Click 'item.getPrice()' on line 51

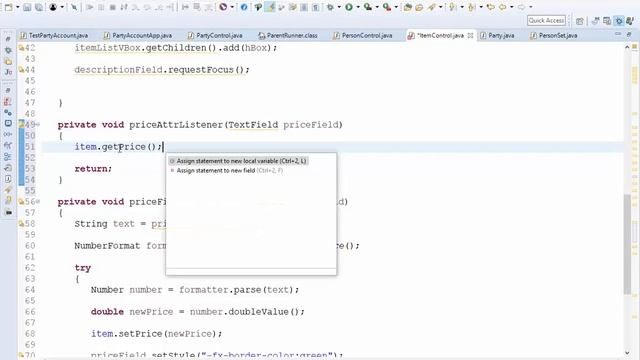[116, 147]
